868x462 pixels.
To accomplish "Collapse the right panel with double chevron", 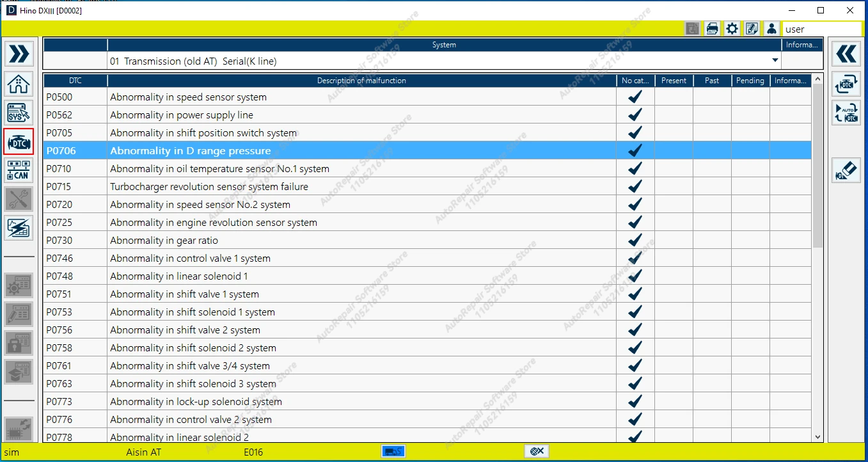I will 846,53.
